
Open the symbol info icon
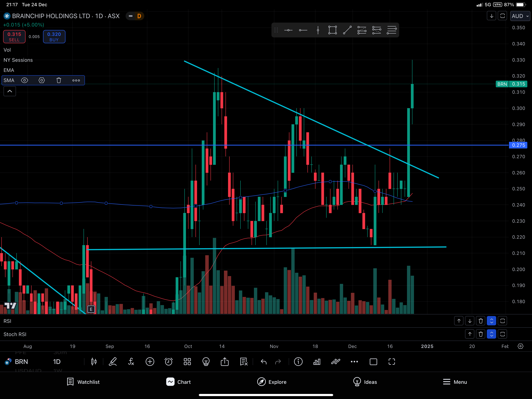coord(298,362)
